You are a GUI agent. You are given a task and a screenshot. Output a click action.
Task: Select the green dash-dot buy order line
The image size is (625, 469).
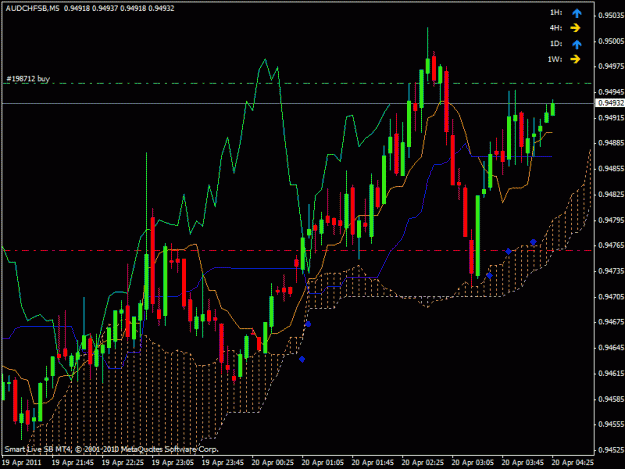click(x=297, y=83)
